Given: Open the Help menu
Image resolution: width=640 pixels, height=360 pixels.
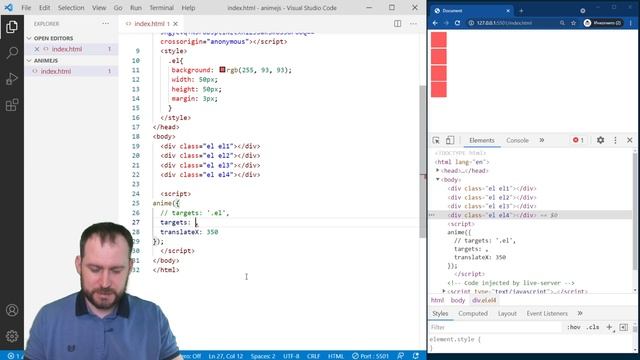Looking at the screenshot, I should pyautogui.click(x=188, y=8).
